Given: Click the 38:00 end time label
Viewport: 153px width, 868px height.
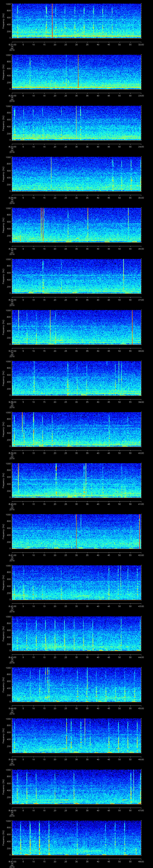Looking at the screenshot, I should (141, 351).
